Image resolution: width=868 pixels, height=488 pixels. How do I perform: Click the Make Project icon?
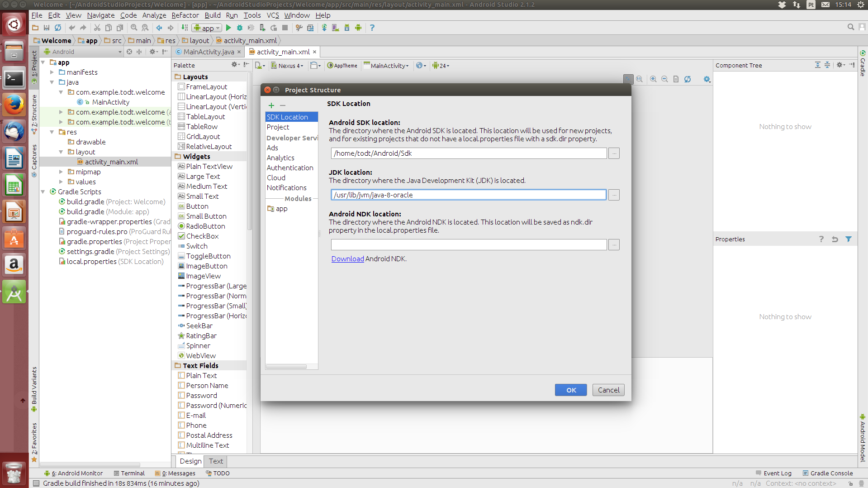pyautogui.click(x=185, y=28)
